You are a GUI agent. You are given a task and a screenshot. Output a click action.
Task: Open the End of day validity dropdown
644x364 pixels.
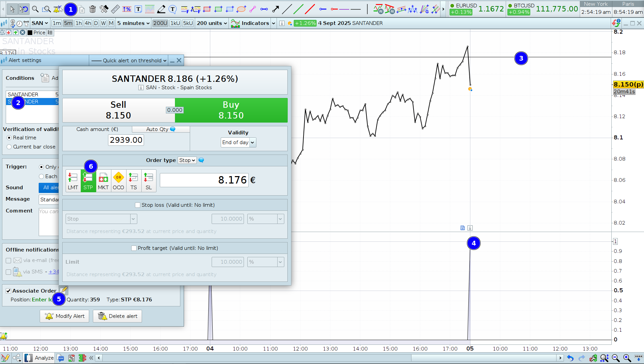point(238,142)
